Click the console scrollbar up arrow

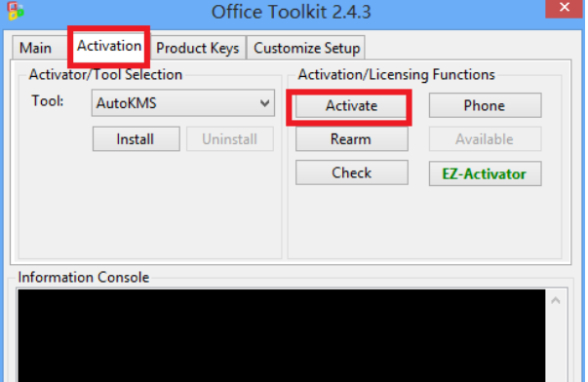point(556,300)
